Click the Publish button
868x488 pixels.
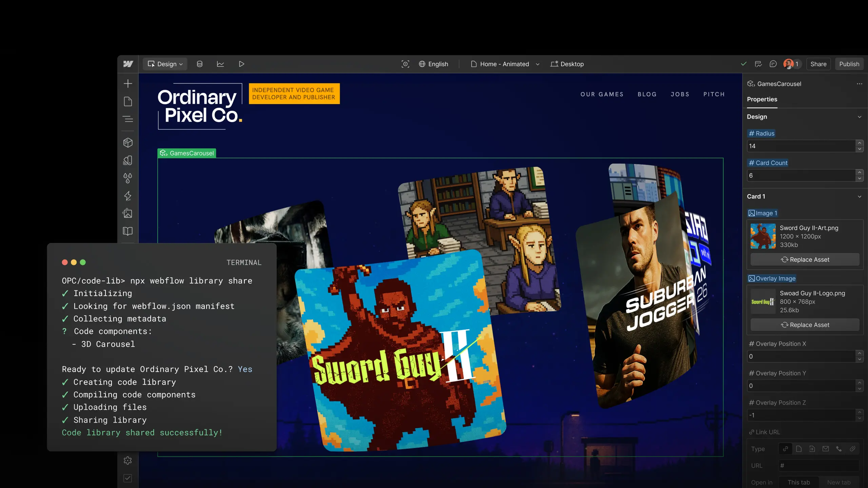(x=849, y=64)
